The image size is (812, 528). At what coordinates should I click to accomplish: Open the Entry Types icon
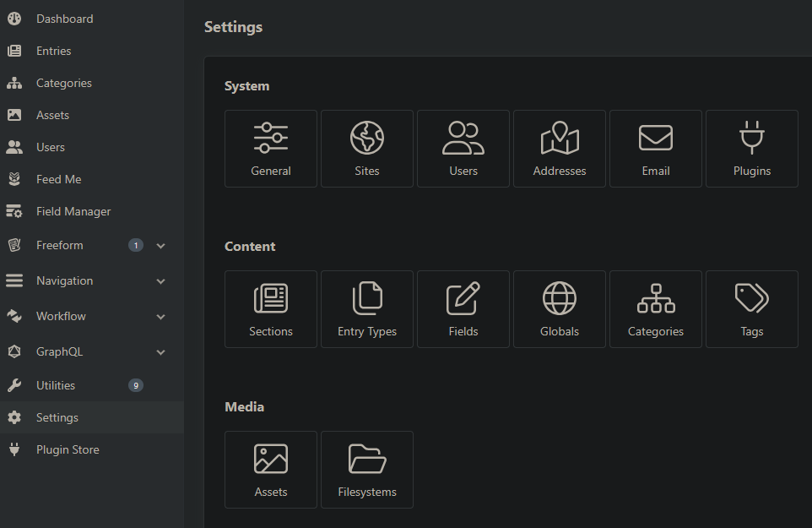coord(366,297)
